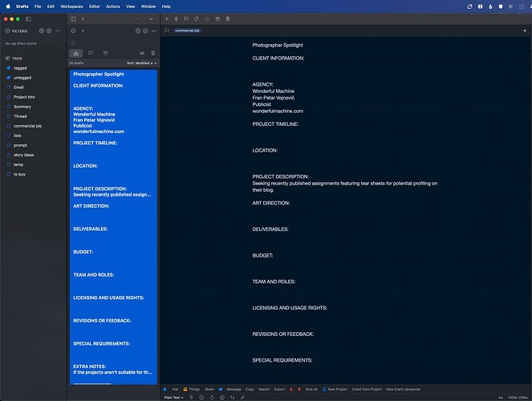Viewport: 532px width, 401px height.
Task: Expand the chevron at right of tag bar
Action: point(526,30)
